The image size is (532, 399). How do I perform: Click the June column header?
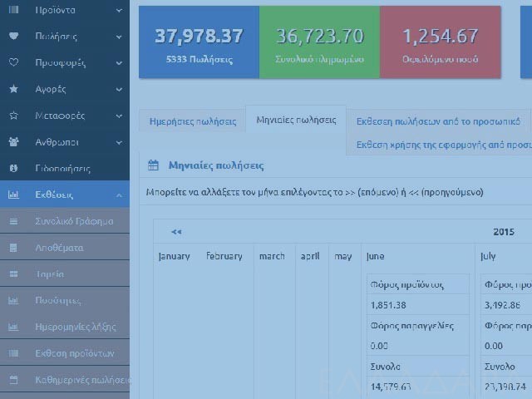click(375, 256)
